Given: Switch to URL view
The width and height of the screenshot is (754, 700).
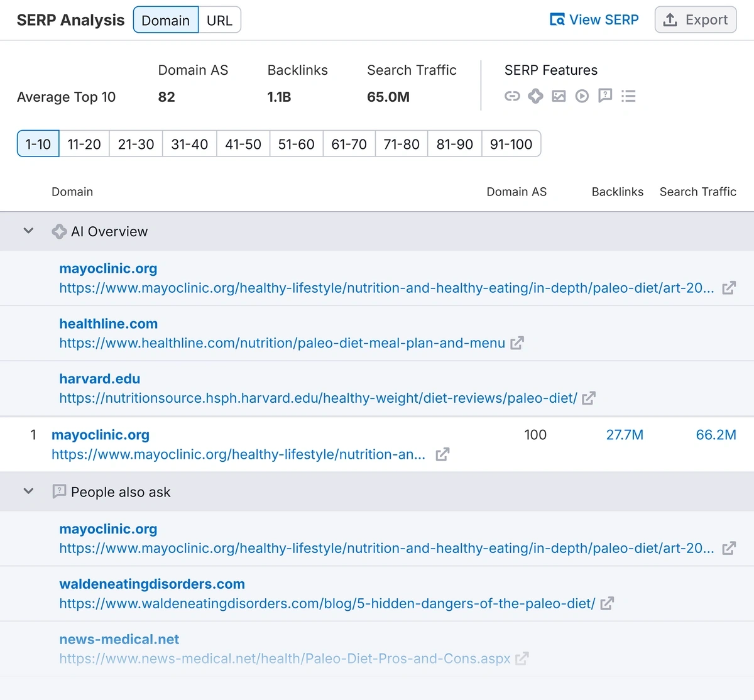Looking at the screenshot, I should [219, 20].
